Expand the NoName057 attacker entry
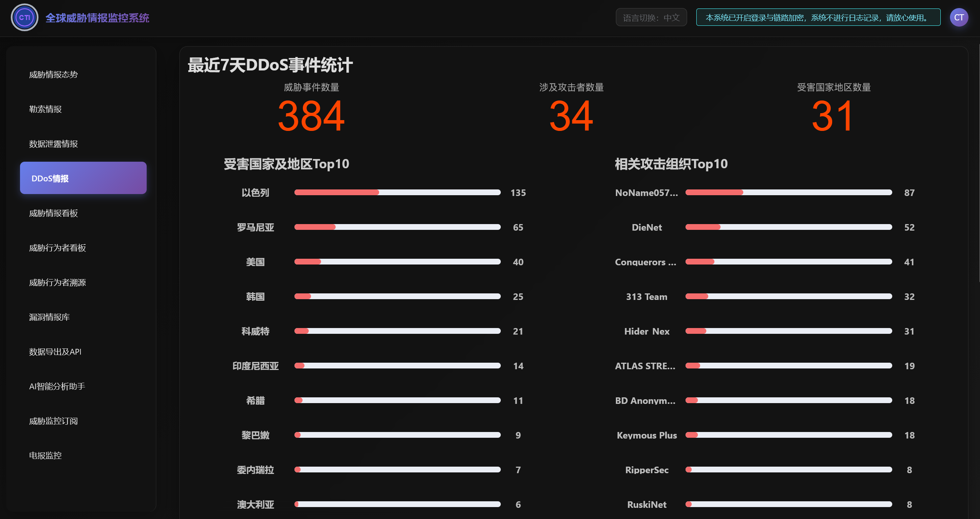 pyautogui.click(x=647, y=193)
